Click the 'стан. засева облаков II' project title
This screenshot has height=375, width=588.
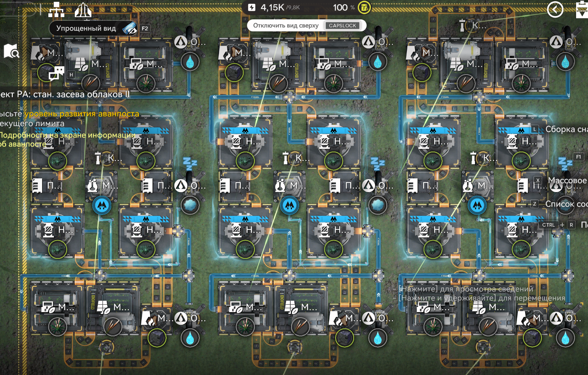tap(81, 94)
